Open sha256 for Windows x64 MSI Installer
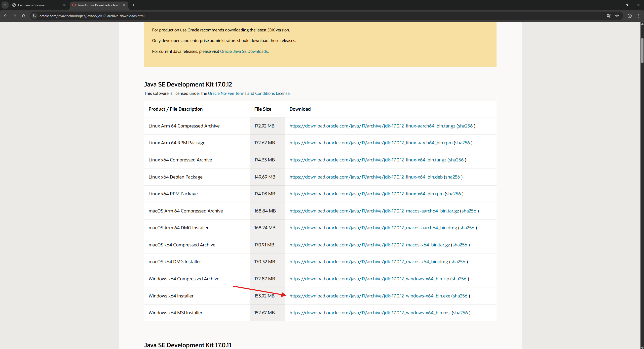Screen dimensions: 644x349 pyautogui.click(x=460, y=313)
